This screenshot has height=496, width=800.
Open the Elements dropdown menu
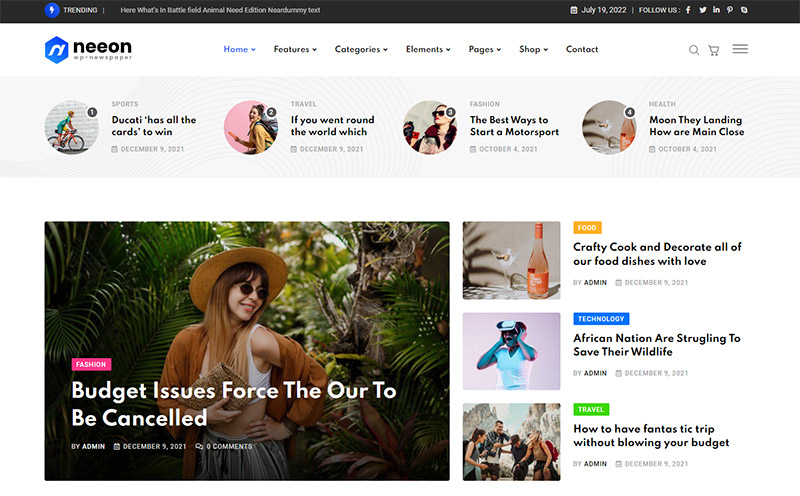(x=428, y=49)
